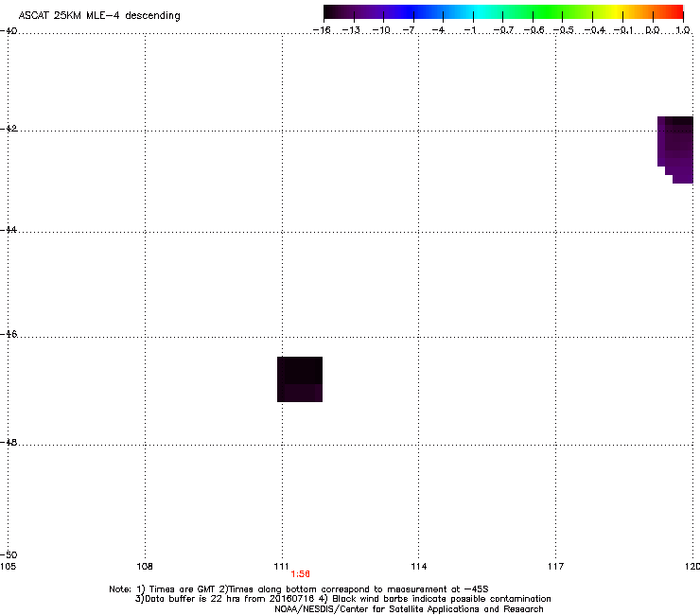The image size is (700, 615).
Task: Click the longitude label 105
Action: click(8, 567)
